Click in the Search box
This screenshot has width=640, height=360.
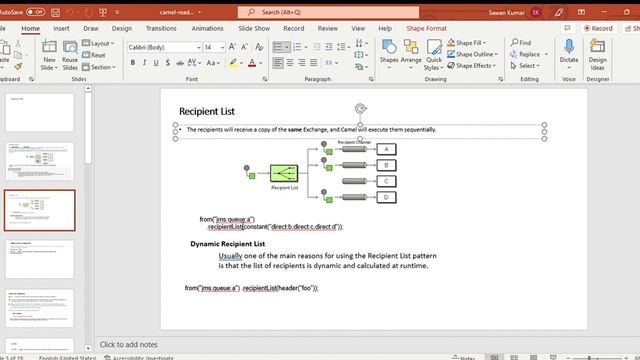coord(328,12)
